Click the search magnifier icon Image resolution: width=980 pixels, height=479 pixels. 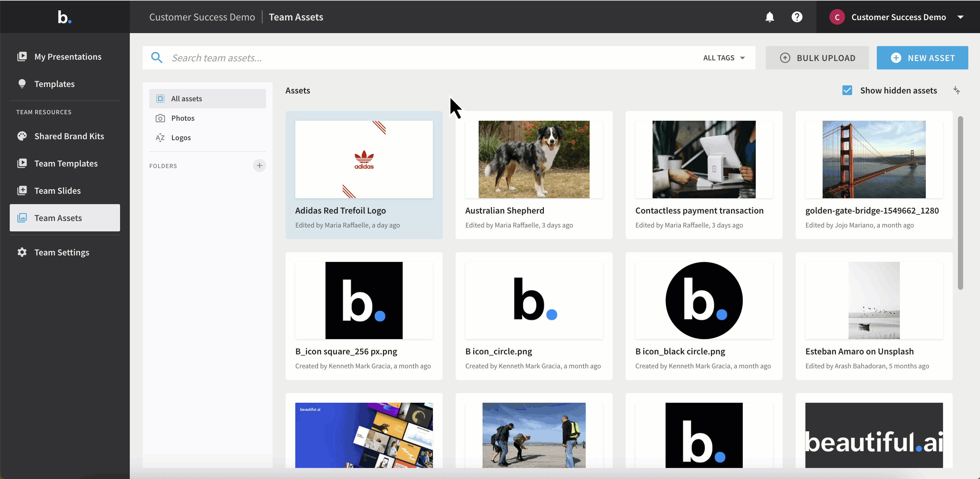click(157, 58)
